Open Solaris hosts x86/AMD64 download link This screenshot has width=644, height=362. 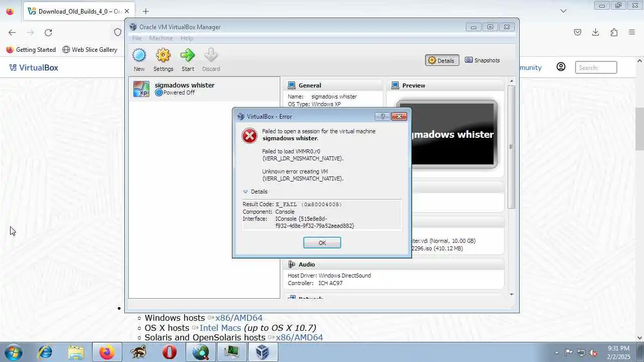(299, 338)
